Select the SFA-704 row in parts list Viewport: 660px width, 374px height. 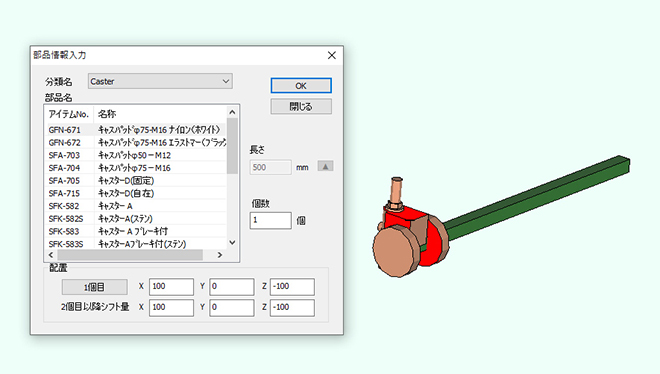tap(136, 167)
